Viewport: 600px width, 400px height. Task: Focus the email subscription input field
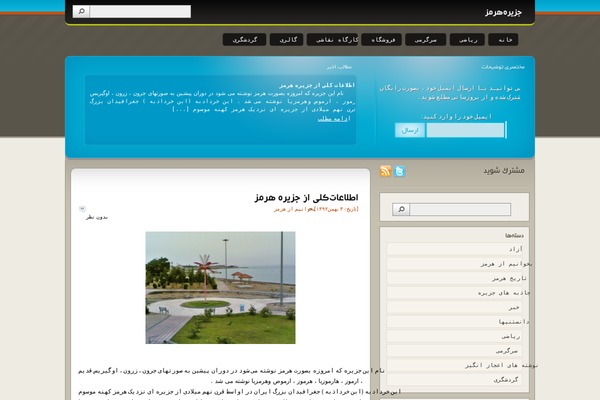[465, 130]
